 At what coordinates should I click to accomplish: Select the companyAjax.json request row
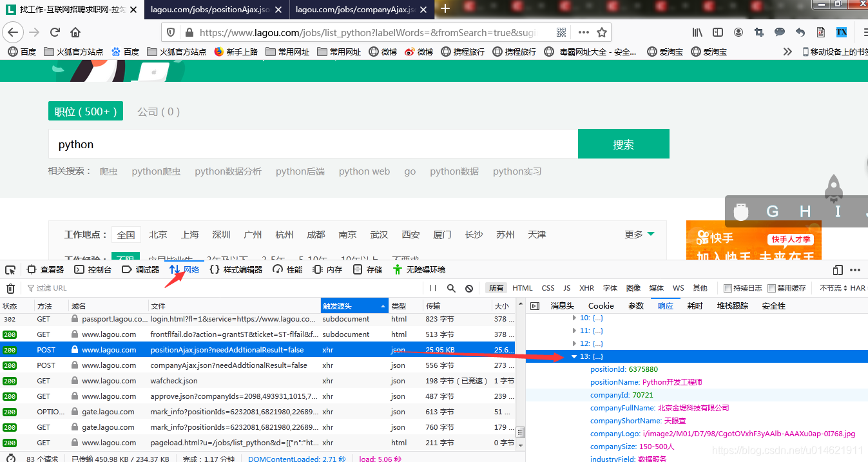tap(258, 365)
